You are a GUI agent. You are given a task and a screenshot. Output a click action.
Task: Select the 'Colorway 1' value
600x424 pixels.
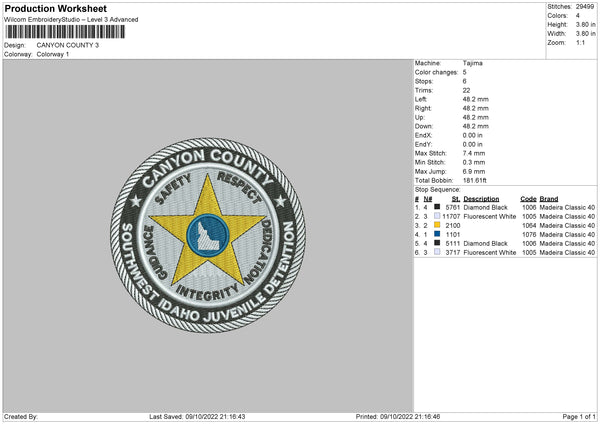pyautogui.click(x=53, y=54)
